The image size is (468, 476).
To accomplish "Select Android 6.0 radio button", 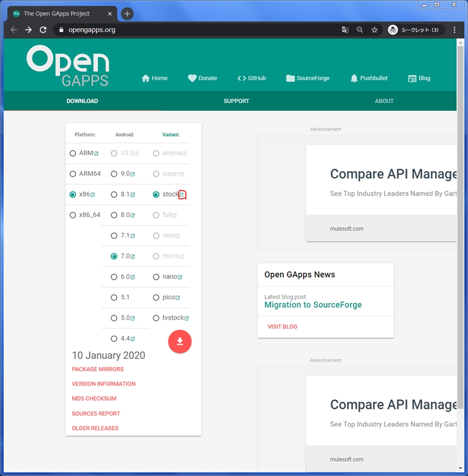I will (114, 277).
